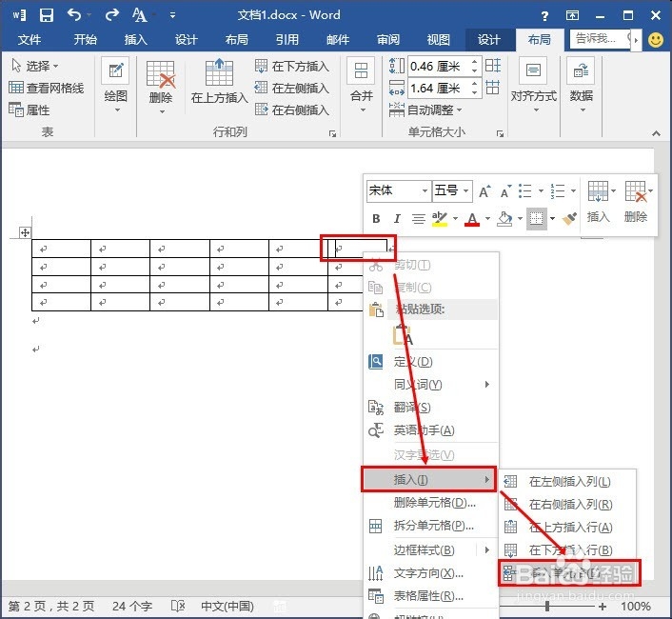672x619 pixels.
Task: Choose 删除单元格(D) in the context menu
Action: [x=431, y=502]
